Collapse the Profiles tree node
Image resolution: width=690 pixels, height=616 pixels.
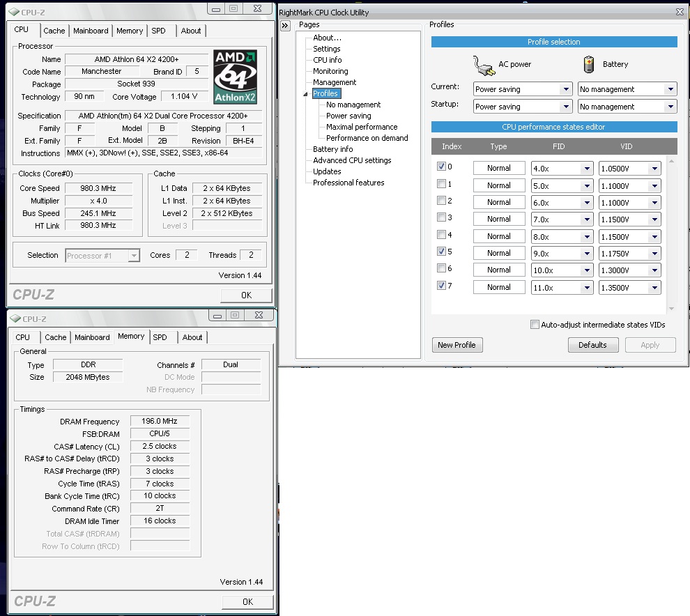point(305,94)
